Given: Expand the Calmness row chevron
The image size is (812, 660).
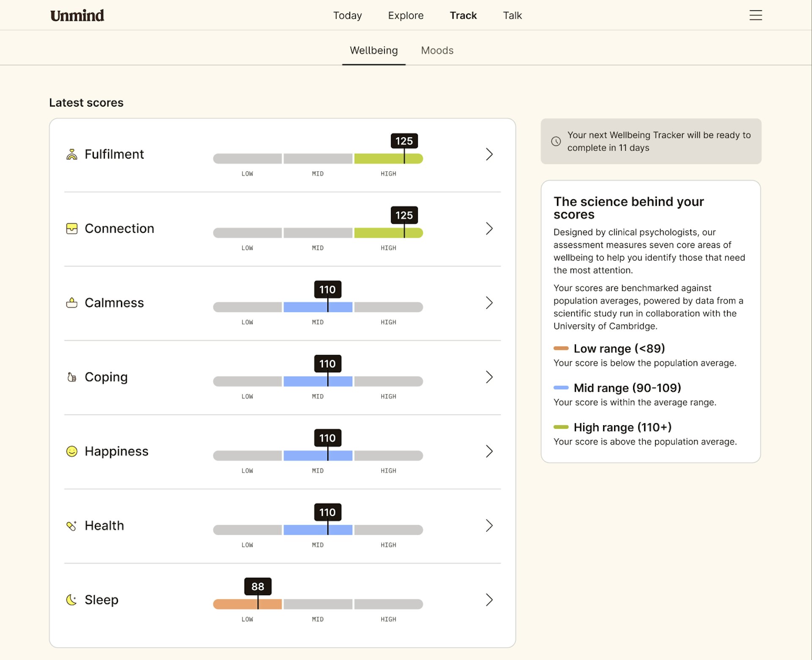Looking at the screenshot, I should click(489, 303).
